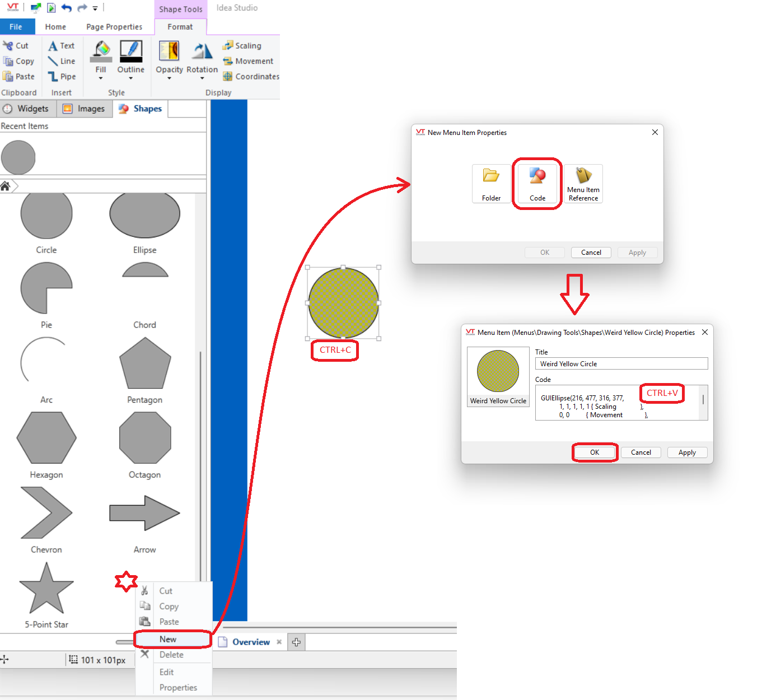Select the Pentagon shape thumbnail

click(144, 363)
